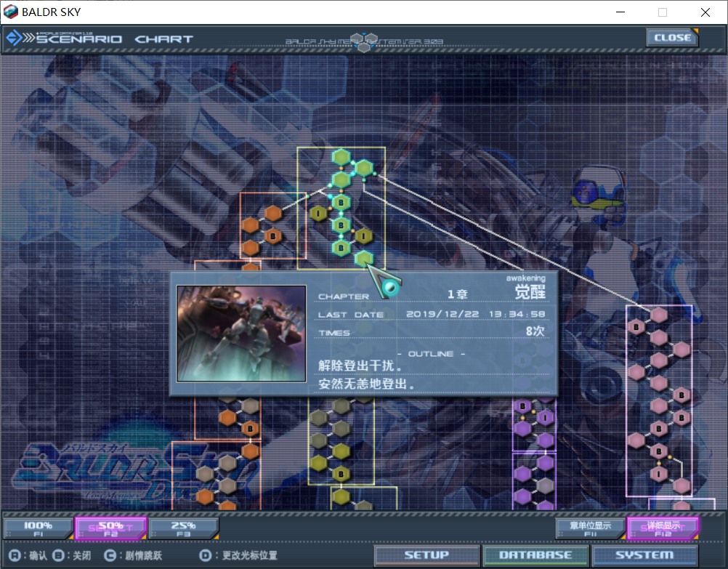Open the SYSTEM menu
728x569 pixels.
[644, 555]
